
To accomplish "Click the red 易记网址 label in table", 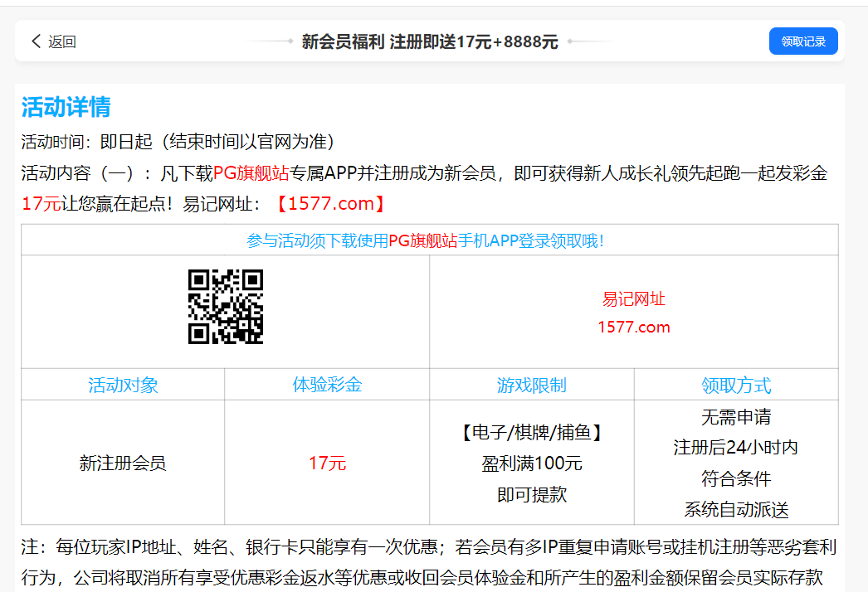I will tap(633, 299).
